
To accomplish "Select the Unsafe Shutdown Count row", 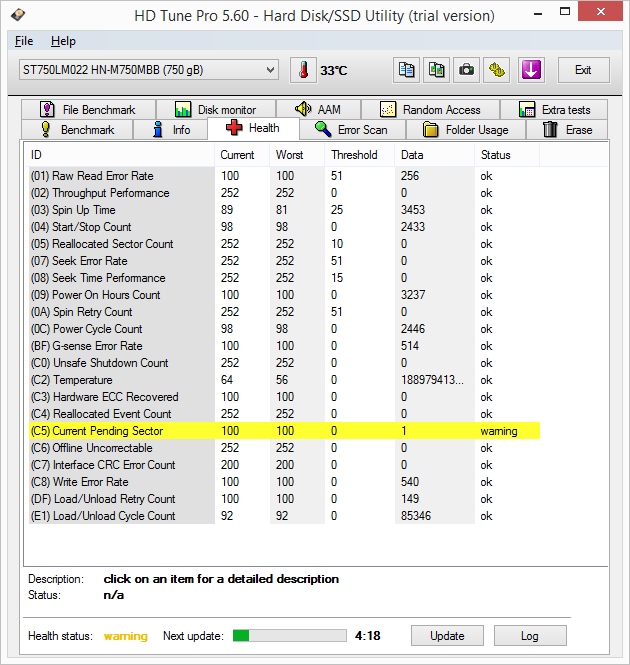I will [x=284, y=363].
